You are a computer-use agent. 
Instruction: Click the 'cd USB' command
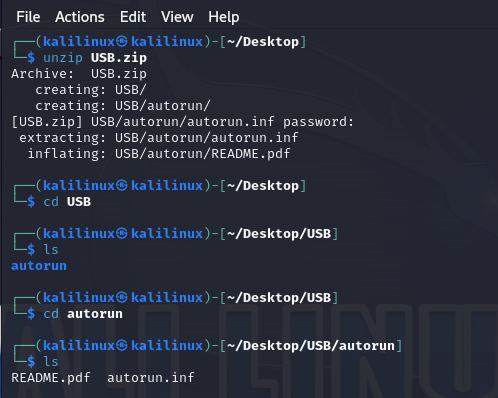67,202
